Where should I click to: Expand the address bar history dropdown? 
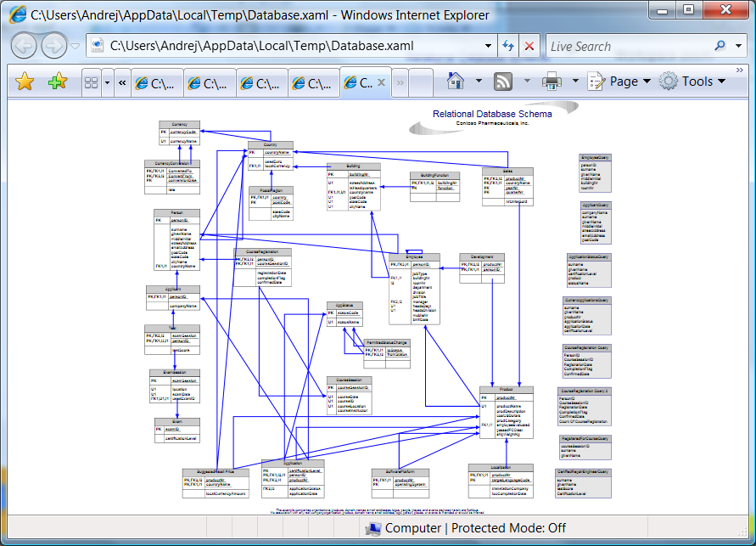[x=488, y=46]
